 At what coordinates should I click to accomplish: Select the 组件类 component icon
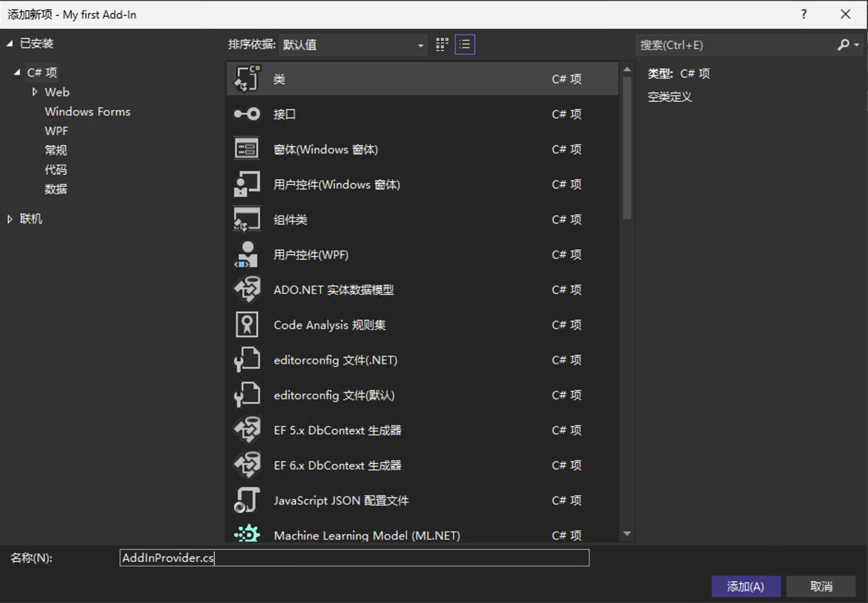point(247,219)
